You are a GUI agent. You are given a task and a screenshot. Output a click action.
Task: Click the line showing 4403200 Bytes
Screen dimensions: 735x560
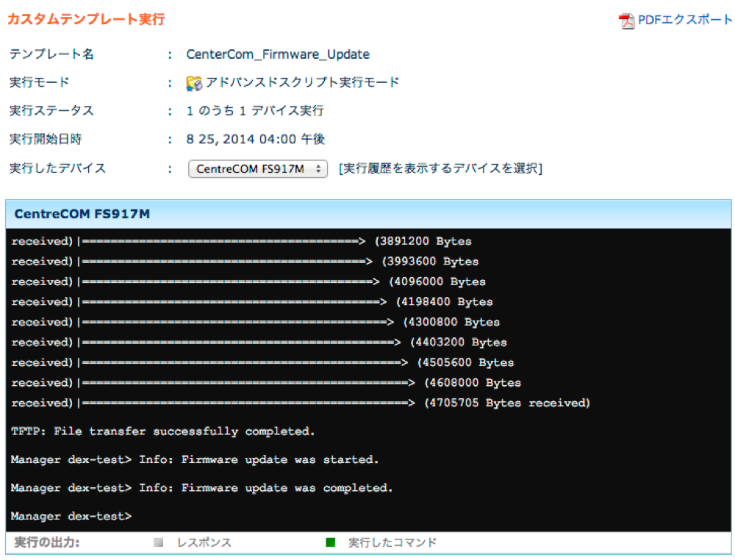[x=259, y=342]
